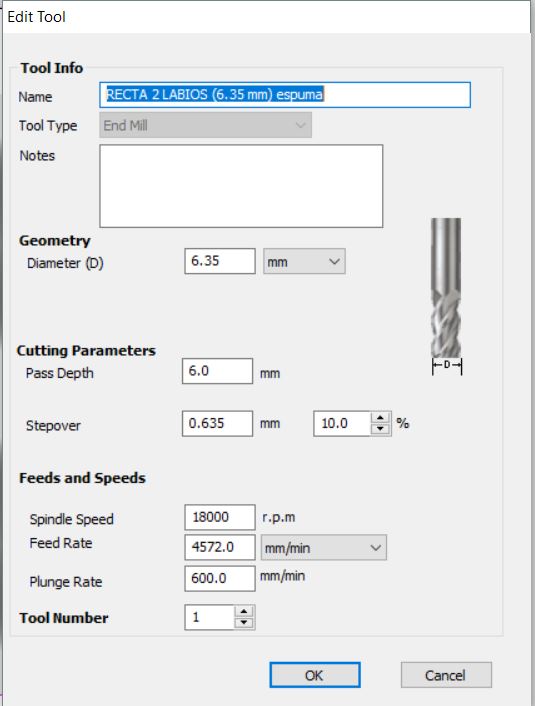Increase the stepover percentage with up arrow
535x706 pixels.
click(380, 417)
